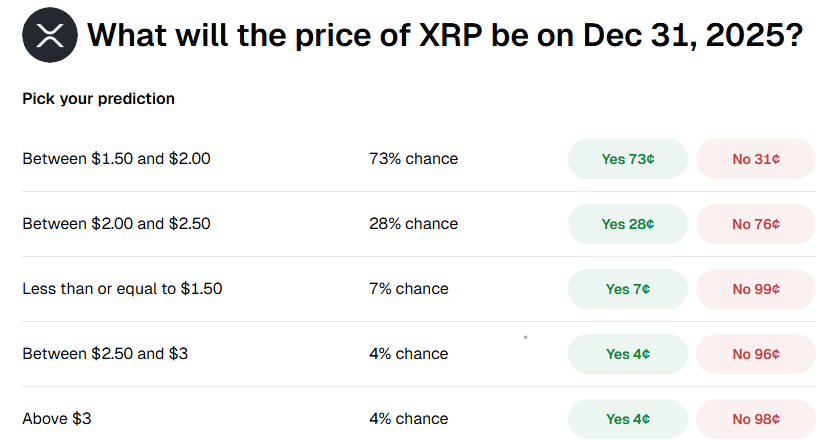Pick No 99¢ for ≤ $1.50
Viewport: 840px width, 440px height.
click(756, 289)
